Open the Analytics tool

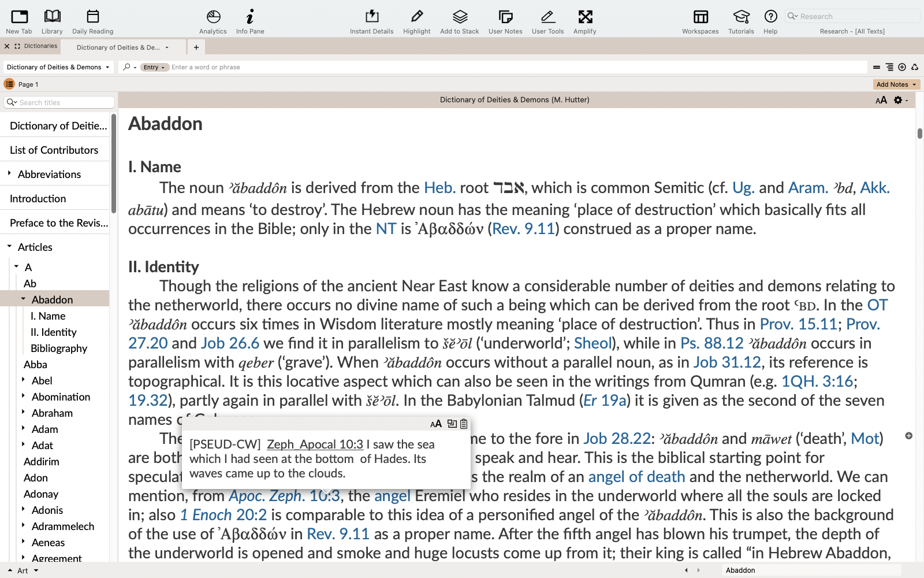(x=213, y=21)
